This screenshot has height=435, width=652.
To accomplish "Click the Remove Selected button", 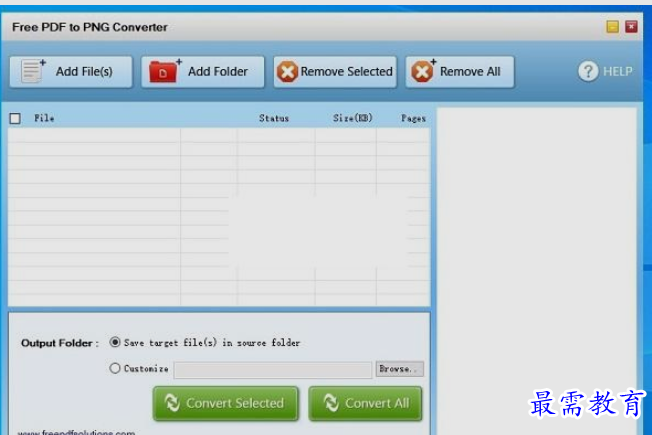I will coord(335,72).
